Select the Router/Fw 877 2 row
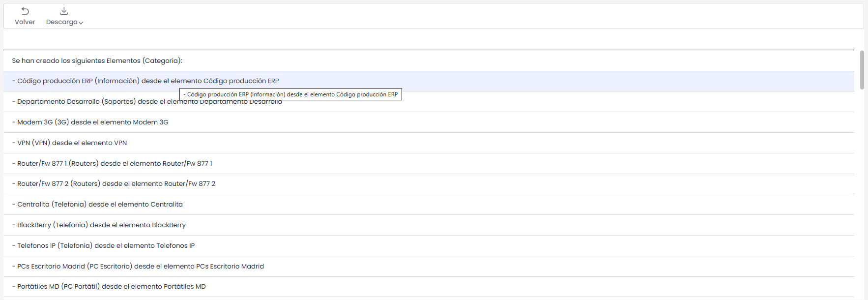 [x=116, y=184]
